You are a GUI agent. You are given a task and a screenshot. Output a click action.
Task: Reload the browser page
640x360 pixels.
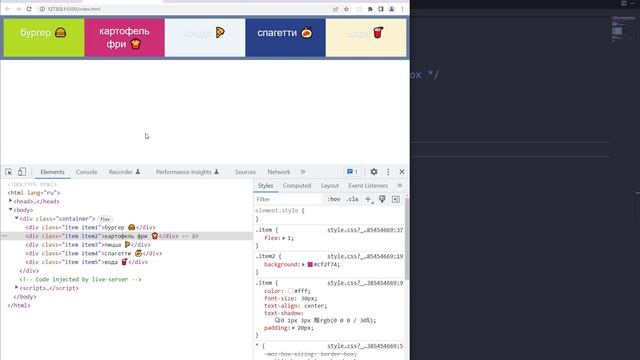[x=29, y=9]
